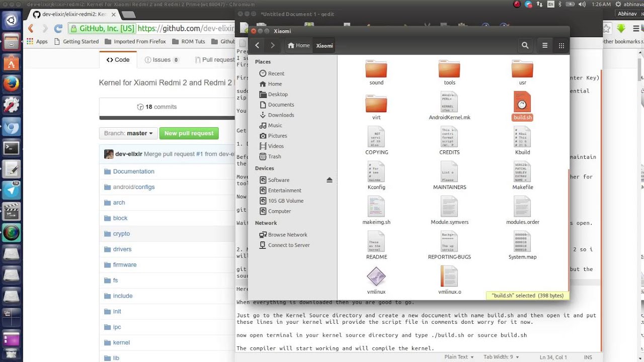
Task: Reload the GitHub page in Chromium
Action: coord(58,29)
